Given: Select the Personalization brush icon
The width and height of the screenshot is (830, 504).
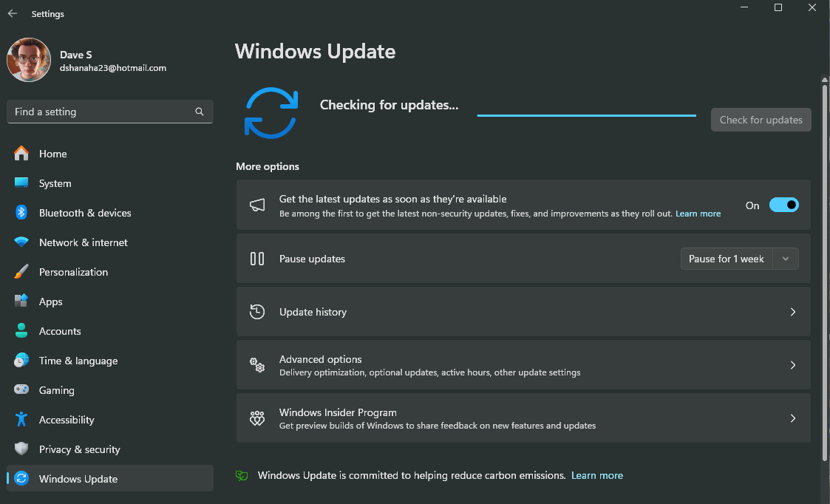Looking at the screenshot, I should [x=21, y=271].
